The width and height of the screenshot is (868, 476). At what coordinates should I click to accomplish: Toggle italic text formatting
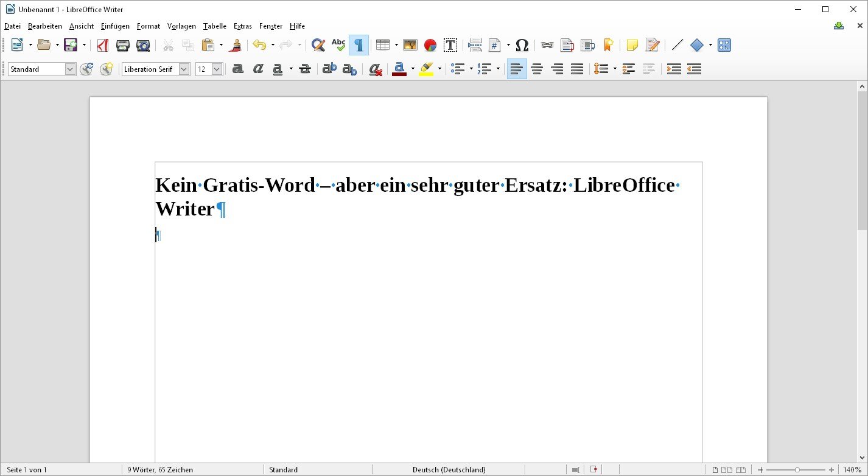click(x=258, y=69)
